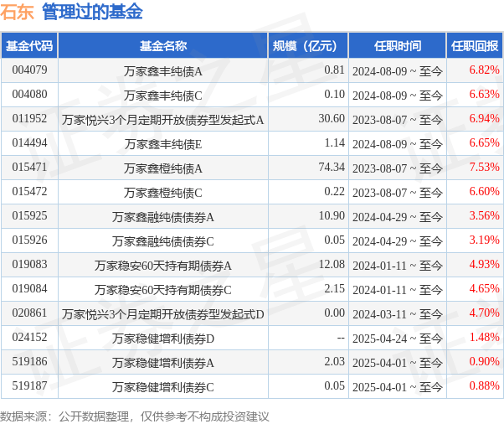The width and height of the screenshot is (504, 424).
Task: Click the 基金代码 column header
Action: click(x=29, y=46)
